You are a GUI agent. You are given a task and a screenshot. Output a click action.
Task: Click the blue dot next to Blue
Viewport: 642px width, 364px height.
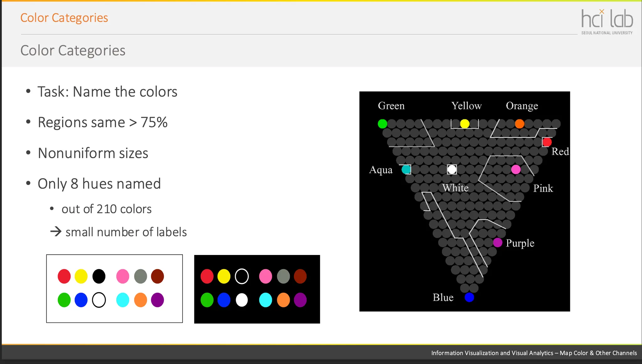[469, 297]
